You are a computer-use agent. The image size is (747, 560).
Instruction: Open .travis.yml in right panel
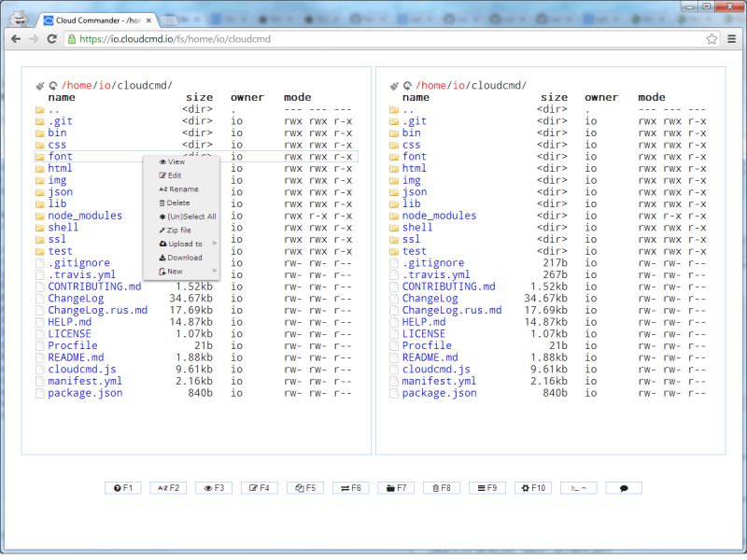(x=436, y=275)
